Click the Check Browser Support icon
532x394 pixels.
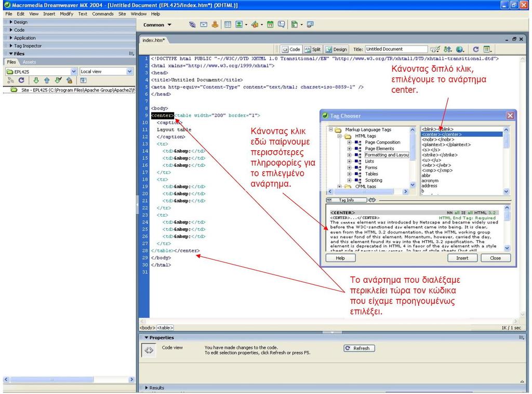point(435,49)
